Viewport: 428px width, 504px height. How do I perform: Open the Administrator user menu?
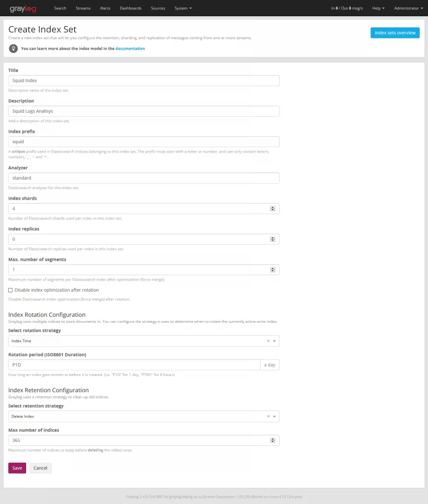coord(408,8)
